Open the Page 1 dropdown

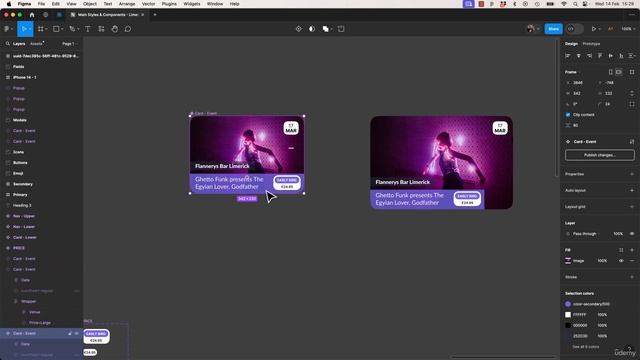point(69,44)
